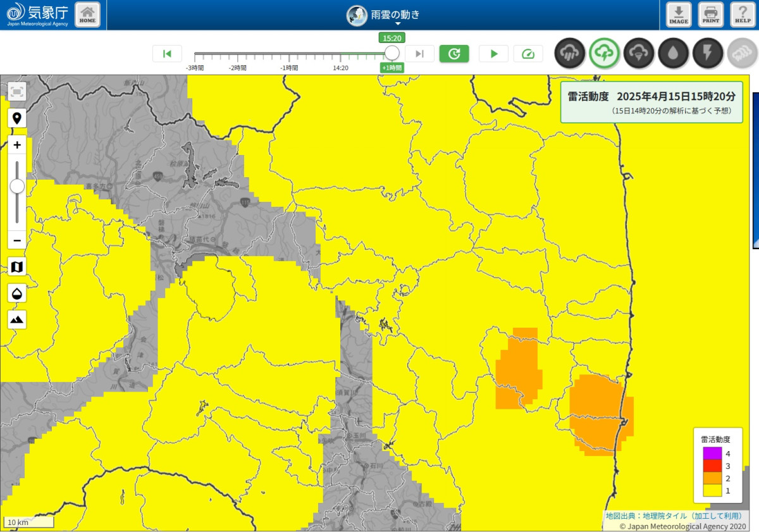The image size is (759, 532).
Task: Open the water drop opacity control
Action: [x=17, y=294]
